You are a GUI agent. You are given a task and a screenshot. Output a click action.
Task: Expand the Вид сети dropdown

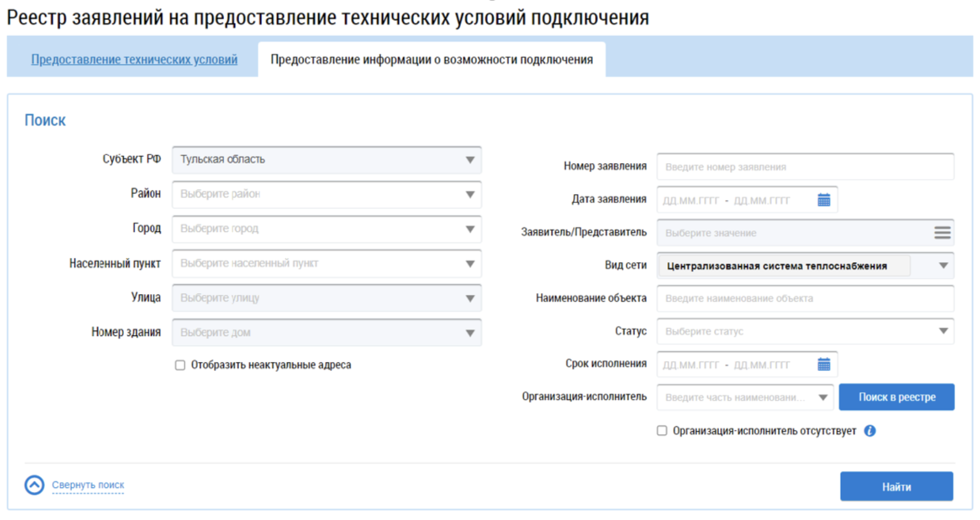(x=943, y=266)
